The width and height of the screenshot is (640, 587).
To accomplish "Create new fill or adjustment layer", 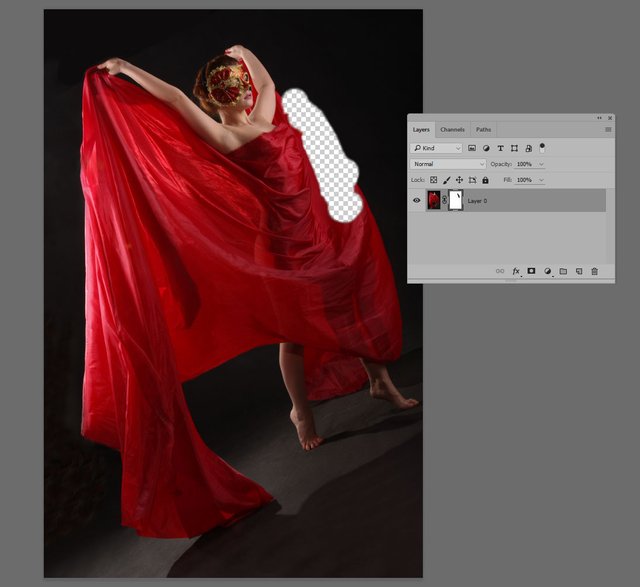I will pyautogui.click(x=548, y=271).
